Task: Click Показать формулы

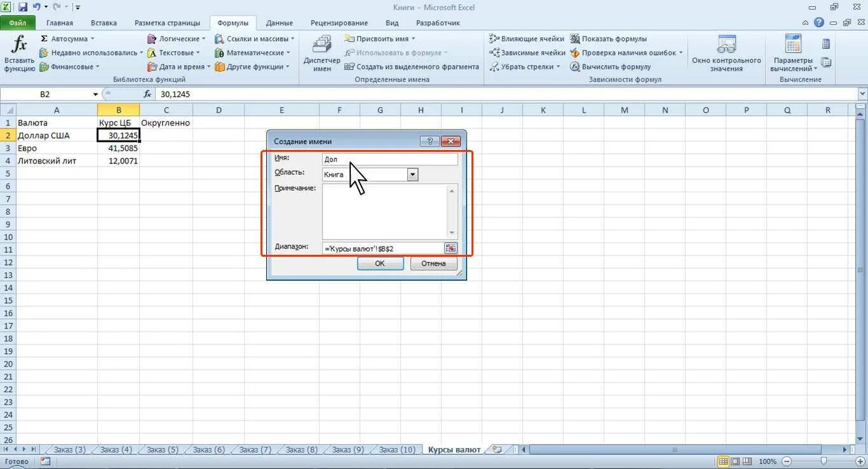Action: point(608,39)
